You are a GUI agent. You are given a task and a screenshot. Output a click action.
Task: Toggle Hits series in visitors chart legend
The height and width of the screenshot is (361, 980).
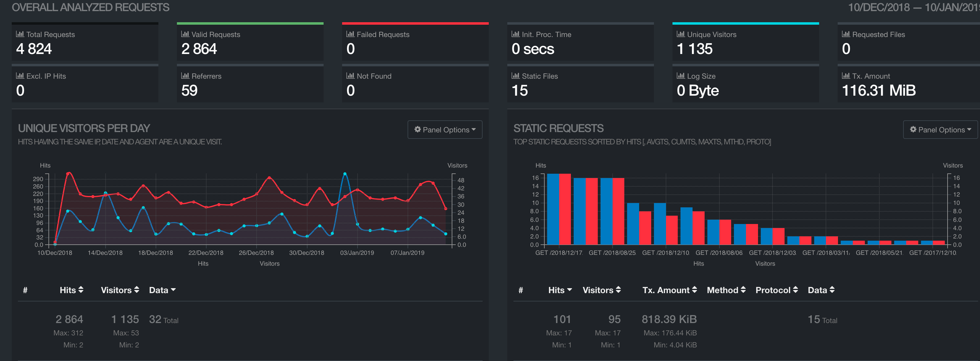(x=203, y=263)
